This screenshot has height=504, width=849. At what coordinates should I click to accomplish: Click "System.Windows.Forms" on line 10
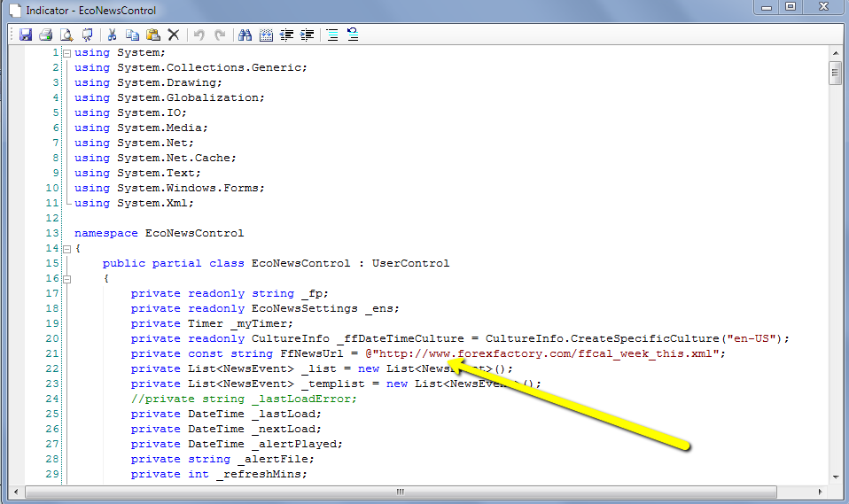188,189
